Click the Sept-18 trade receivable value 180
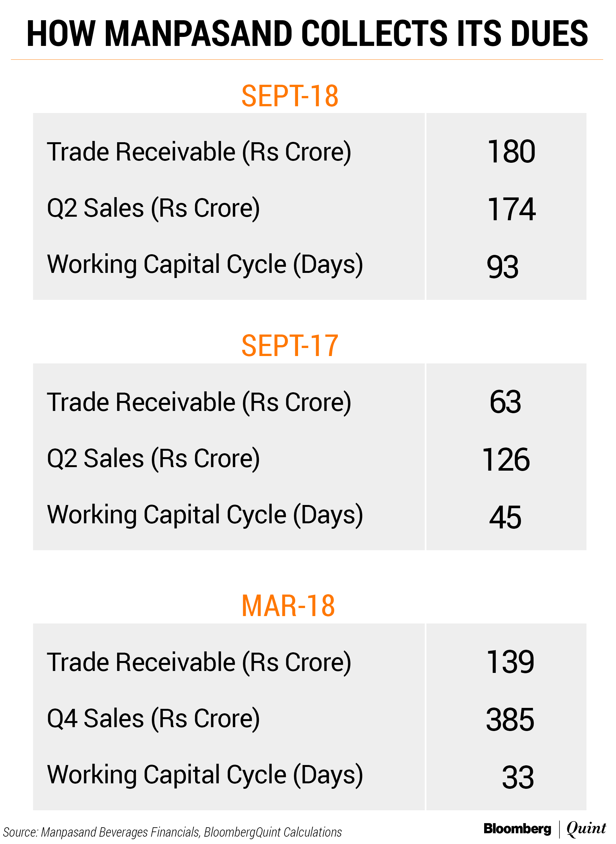The height and width of the screenshot is (844, 616). [511, 152]
